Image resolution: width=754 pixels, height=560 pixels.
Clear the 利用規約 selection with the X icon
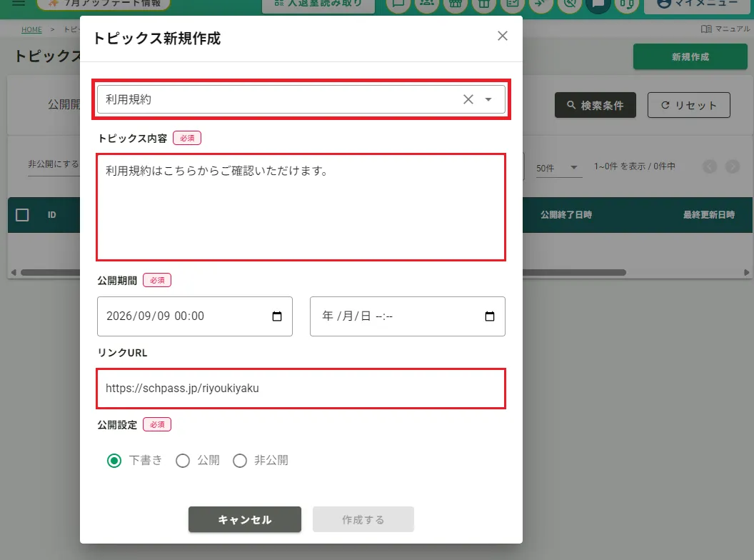coord(468,99)
